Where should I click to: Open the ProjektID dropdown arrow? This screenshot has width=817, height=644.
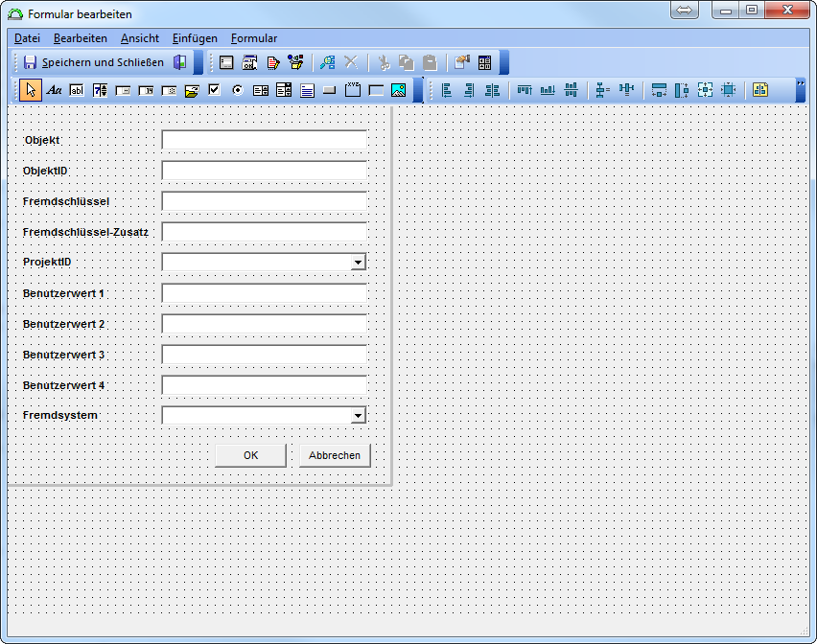tap(358, 262)
